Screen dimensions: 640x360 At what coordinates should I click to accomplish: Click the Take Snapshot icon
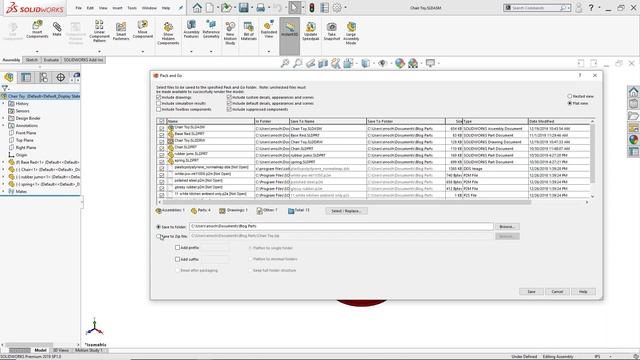pyautogui.click(x=332, y=31)
